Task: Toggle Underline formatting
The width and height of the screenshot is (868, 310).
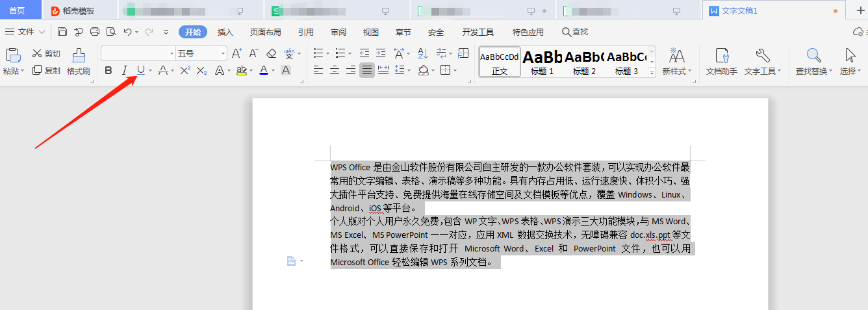Action: (x=141, y=70)
